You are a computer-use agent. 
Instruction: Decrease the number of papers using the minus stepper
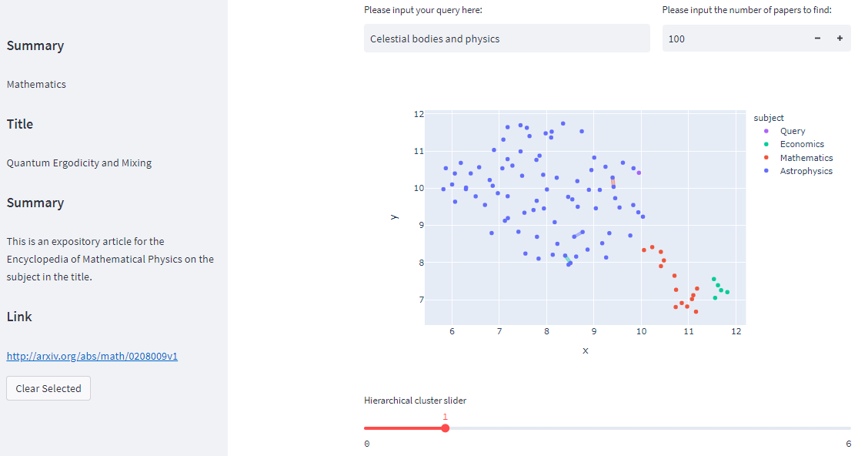coord(816,38)
